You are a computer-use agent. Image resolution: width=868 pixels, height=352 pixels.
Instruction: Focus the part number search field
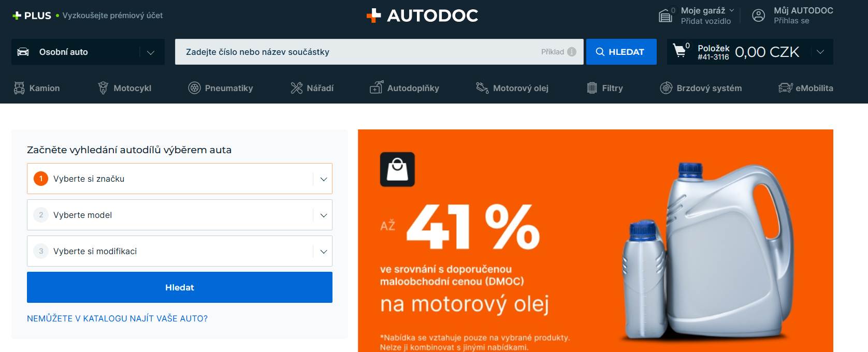(357, 52)
